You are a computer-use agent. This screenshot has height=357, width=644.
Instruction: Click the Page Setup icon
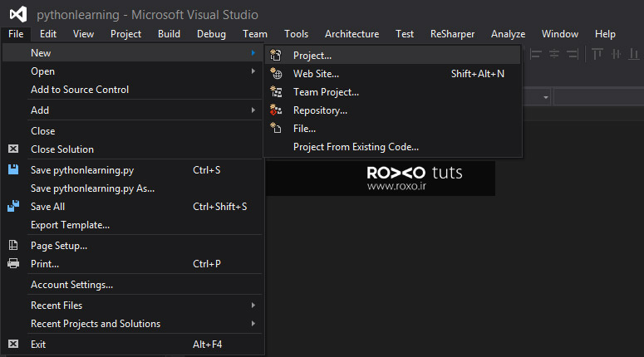[x=13, y=246]
